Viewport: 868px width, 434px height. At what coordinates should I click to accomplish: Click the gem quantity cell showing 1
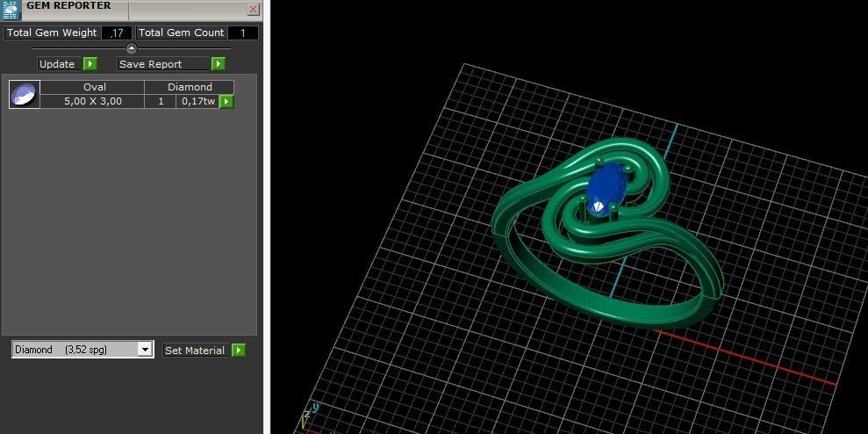pos(161,101)
